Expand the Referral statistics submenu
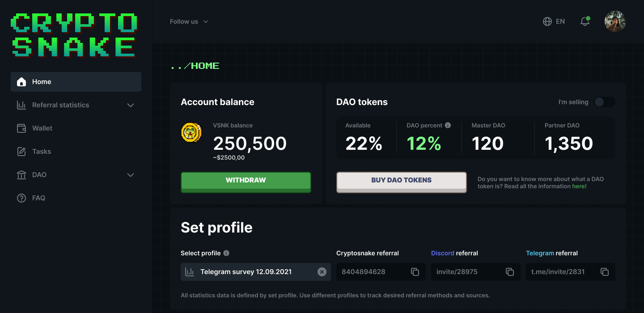The height and width of the screenshot is (313, 644). pyautogui.click(x=131, y=105)
